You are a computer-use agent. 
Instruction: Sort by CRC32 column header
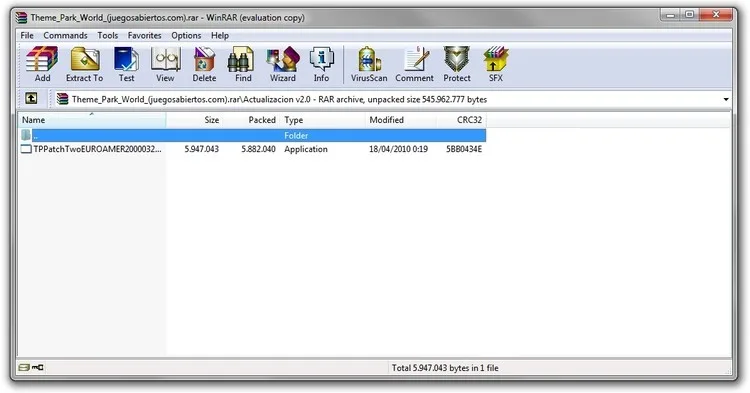(x=461, y=120)
